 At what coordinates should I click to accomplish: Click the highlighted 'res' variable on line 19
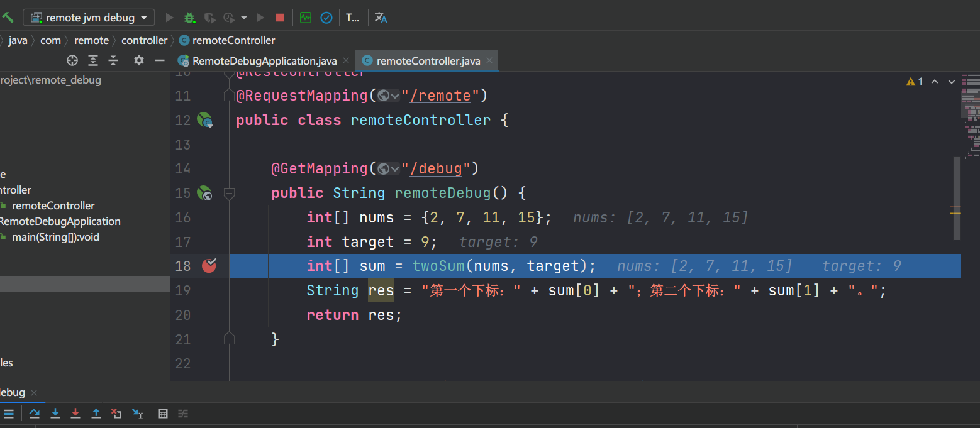[x=381, y=290]
